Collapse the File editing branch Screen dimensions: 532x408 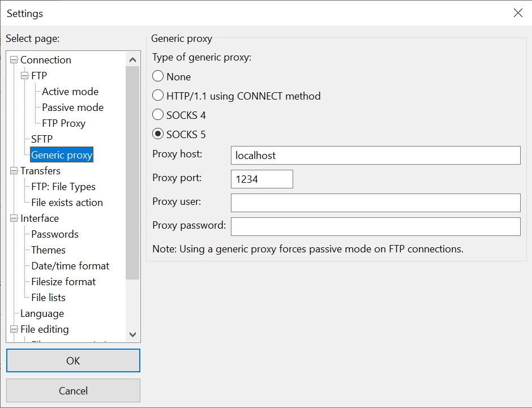13,329
